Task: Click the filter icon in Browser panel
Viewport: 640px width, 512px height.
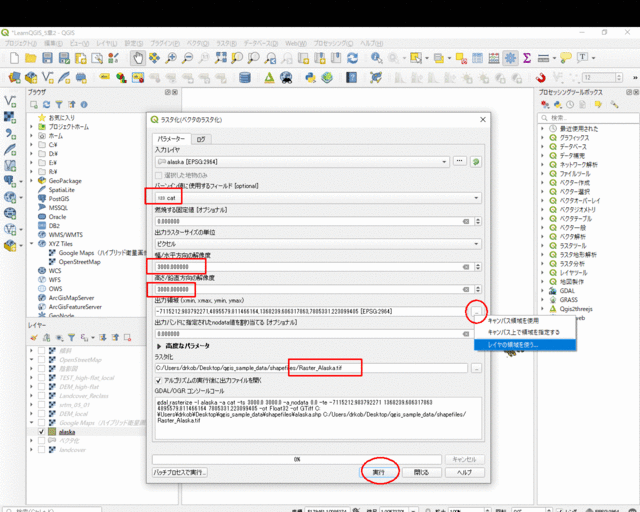Action: (x=59, y=105)
